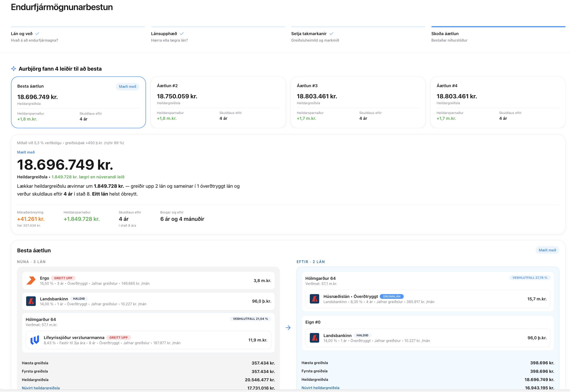
Task: Click the "Eign #0" heading
Action: click(x=313, y=322)
